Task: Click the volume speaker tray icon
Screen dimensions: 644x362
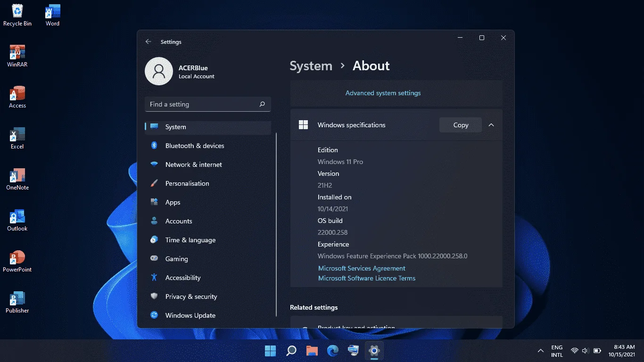Action: [x=586, y=351]
